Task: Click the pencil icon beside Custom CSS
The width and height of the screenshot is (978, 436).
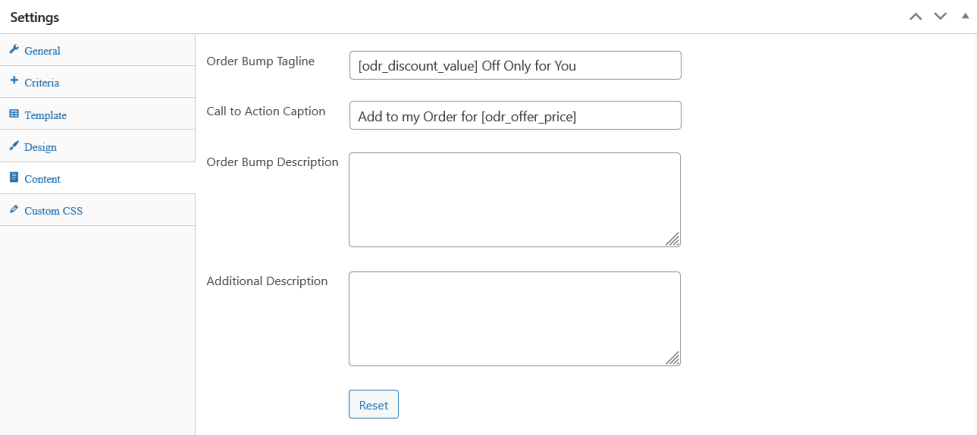Action: coord(14,210)
